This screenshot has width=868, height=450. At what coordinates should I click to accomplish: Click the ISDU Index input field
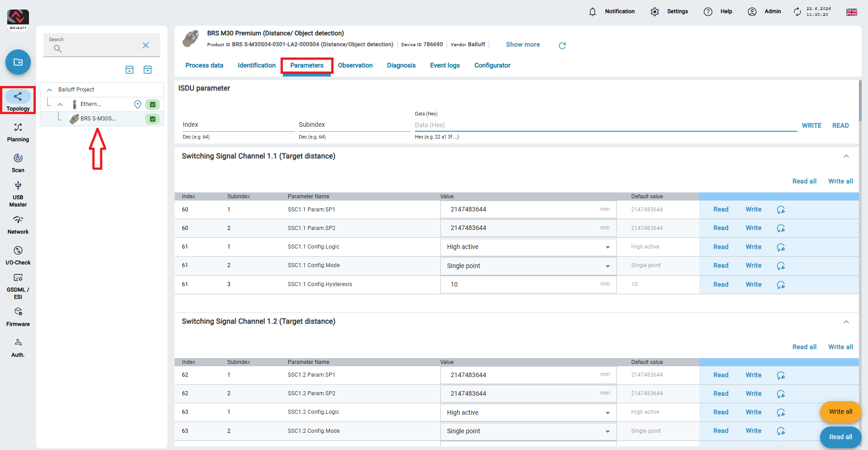238,124
